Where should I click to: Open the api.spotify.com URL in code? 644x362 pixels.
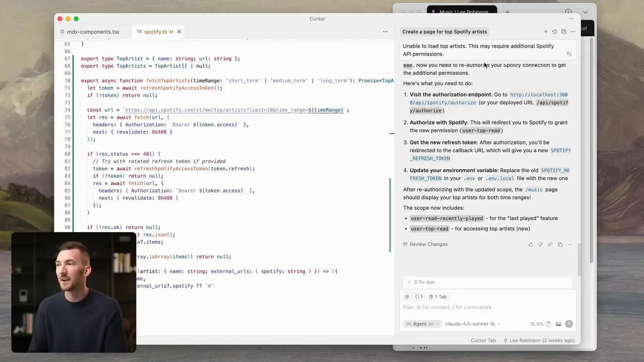(x=234, y=110)
